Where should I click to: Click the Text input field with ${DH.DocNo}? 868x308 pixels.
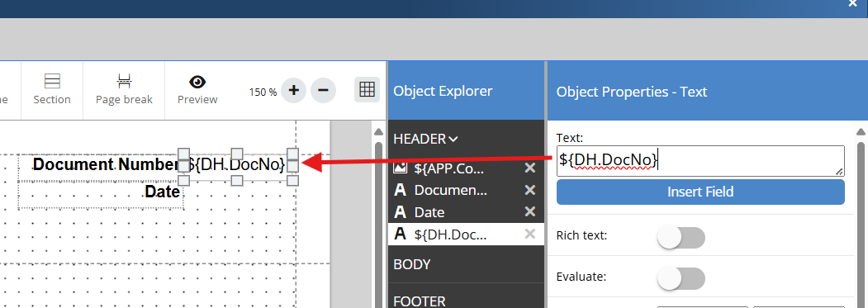(700, 161)
